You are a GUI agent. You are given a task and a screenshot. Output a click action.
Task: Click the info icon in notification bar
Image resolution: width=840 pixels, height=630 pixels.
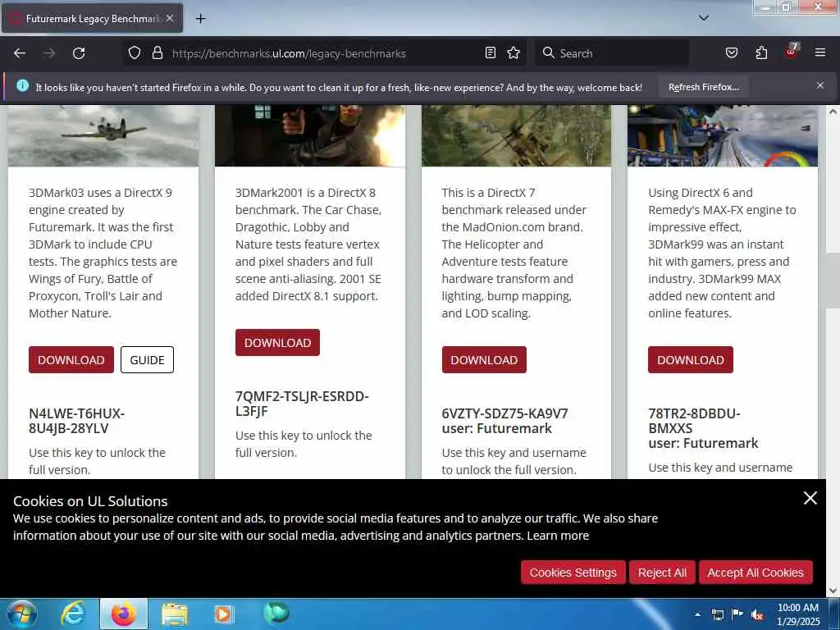click(22, 85)
